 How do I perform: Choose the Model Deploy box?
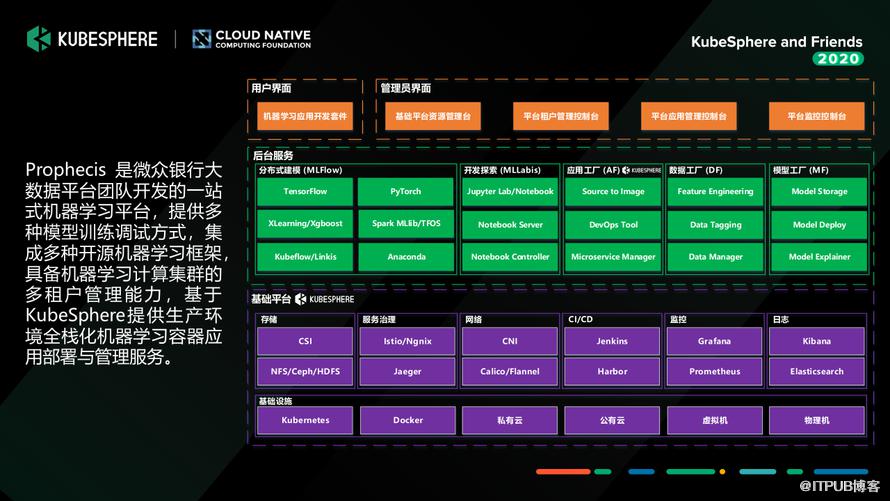pos(819,225)
